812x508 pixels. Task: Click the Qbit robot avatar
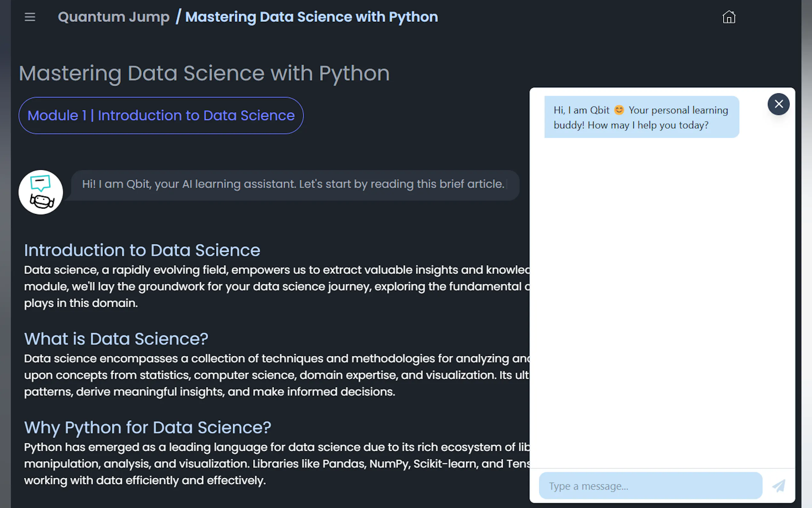41,192
